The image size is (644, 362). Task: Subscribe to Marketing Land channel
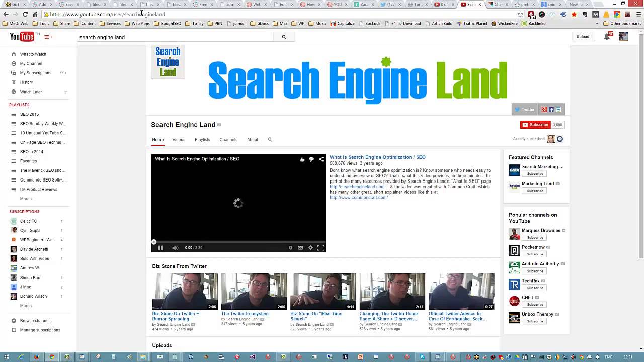point(535,191)
